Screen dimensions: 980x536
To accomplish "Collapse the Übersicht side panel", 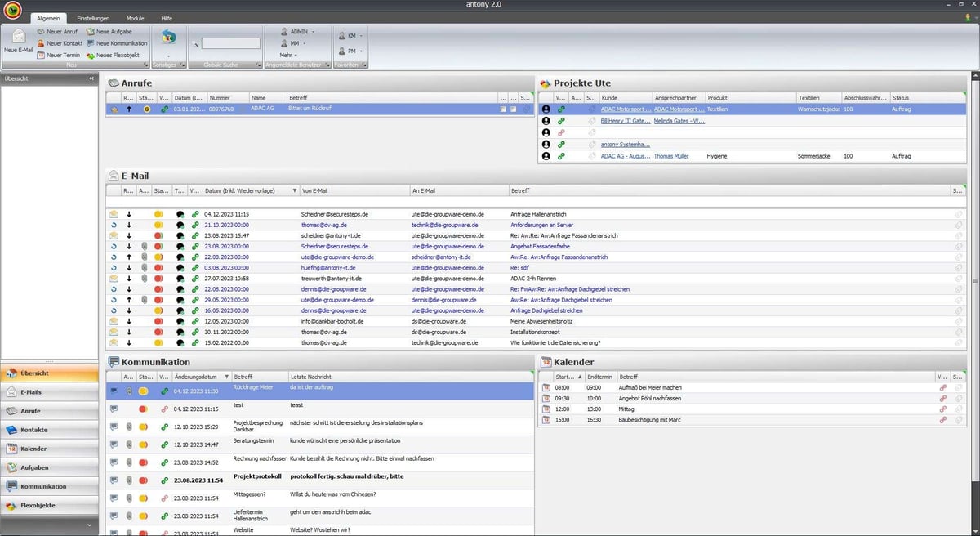I will (91, 78).
